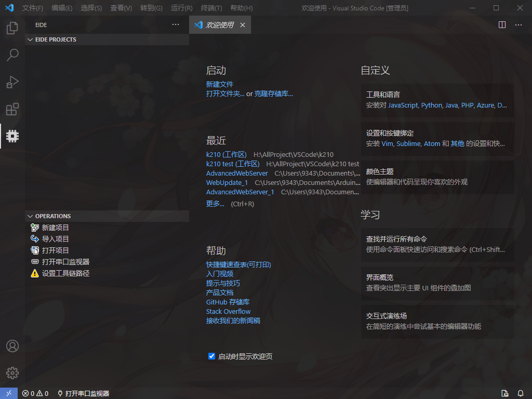Open the 终端(T) menu
The width and height of the screenshot is (532, 399).
tap(211, 8)
